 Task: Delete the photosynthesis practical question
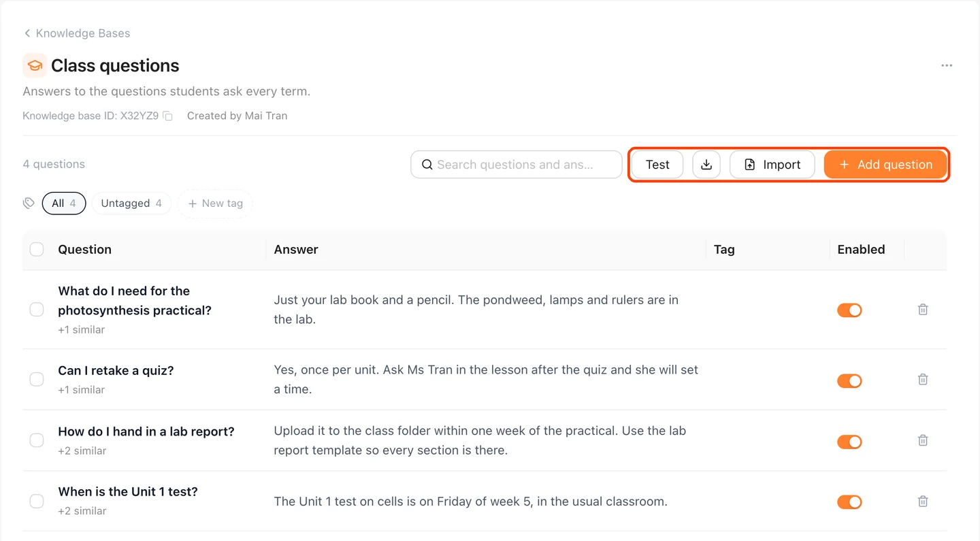point(923,310)
